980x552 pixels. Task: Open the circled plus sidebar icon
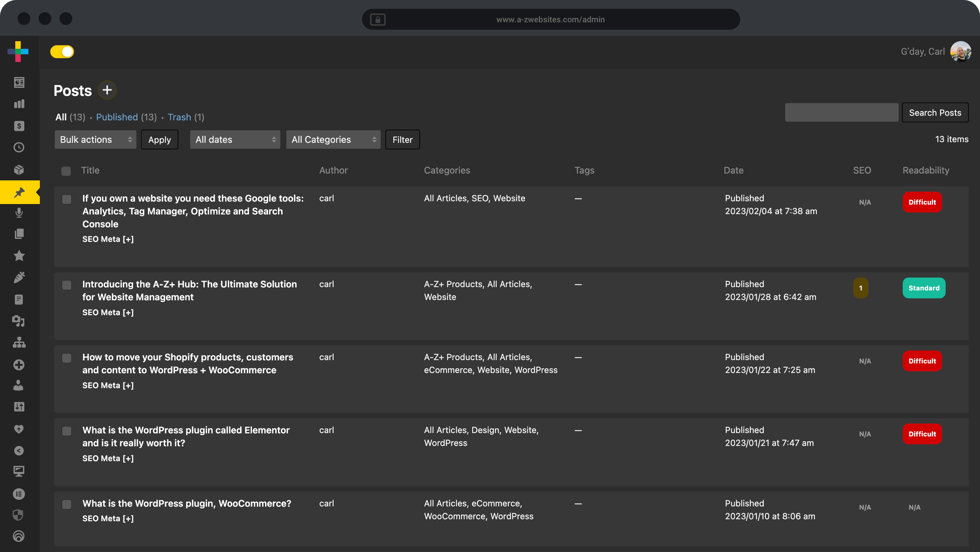tap(19, 365)
